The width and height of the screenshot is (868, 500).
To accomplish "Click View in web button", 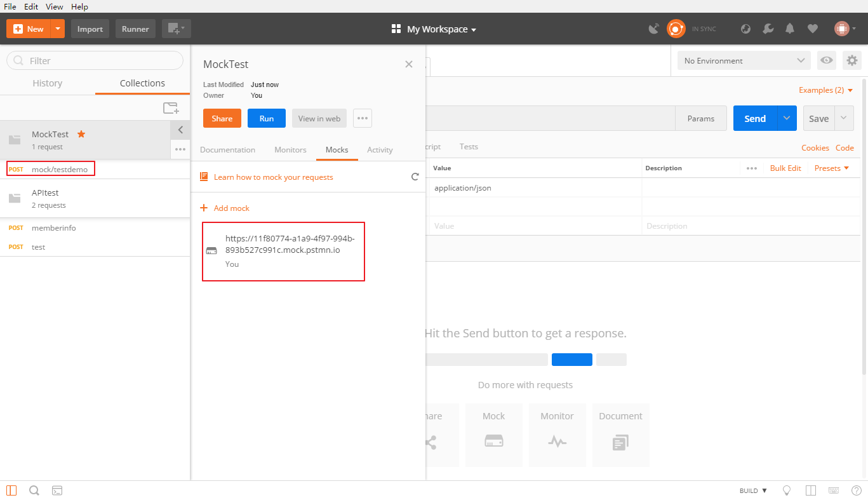I will (x=319, y=118).
